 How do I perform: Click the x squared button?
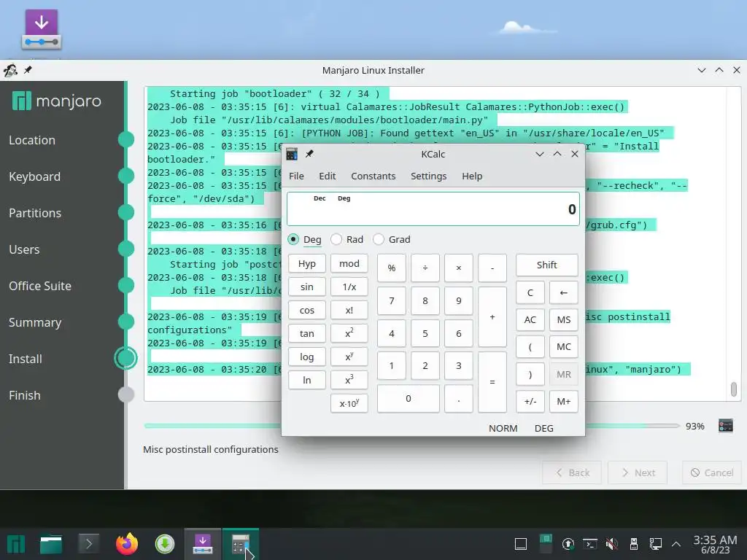[x=349, y=333]
